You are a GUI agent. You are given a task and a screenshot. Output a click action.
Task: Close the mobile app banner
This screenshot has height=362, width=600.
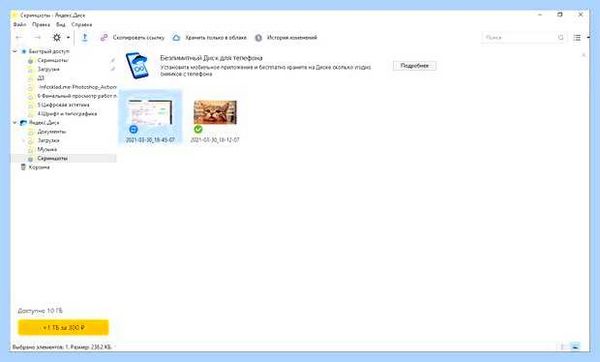pyautogui.click(x=584, y=55)
